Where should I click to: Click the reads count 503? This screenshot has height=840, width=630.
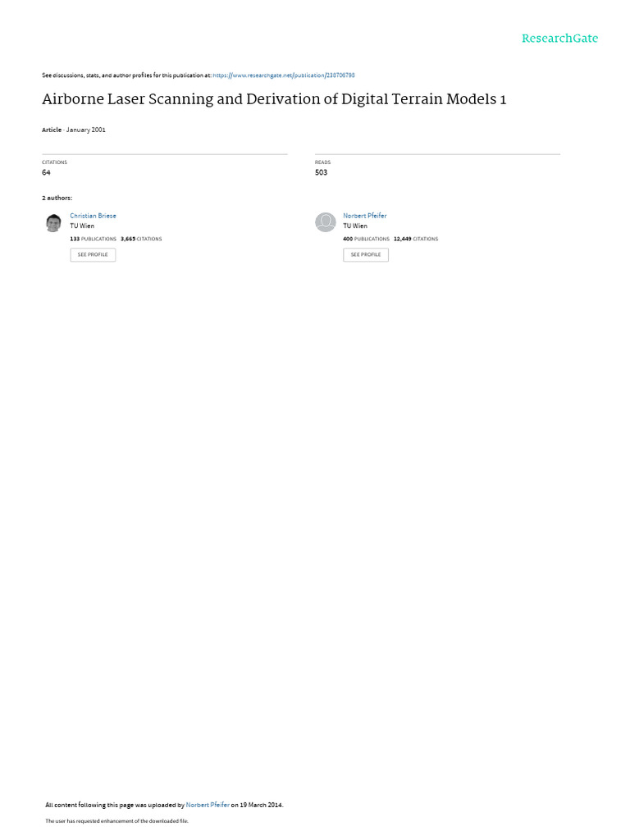click(x=321, y=172)
